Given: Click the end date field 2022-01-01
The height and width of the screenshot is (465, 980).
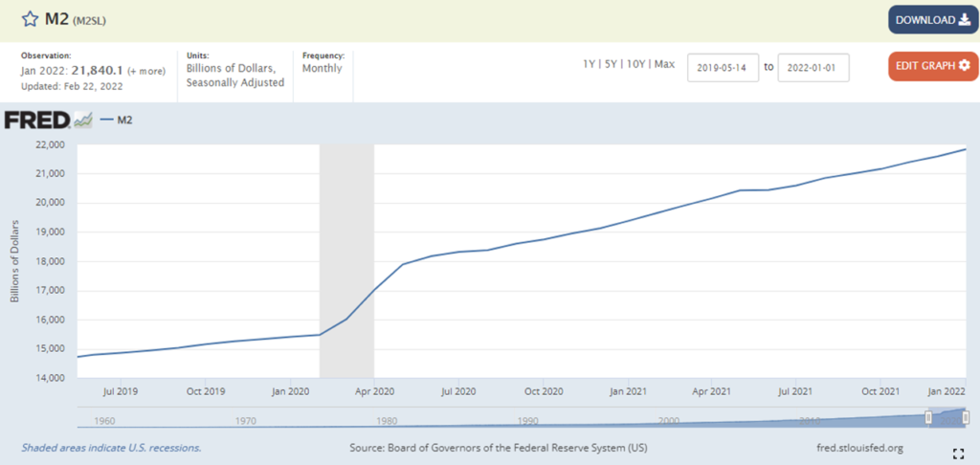Looking at the screenshot, I should [813, 67].
